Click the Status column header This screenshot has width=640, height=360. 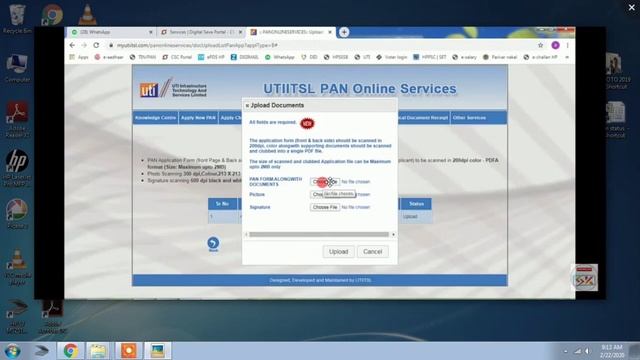(x=416, y=204)
